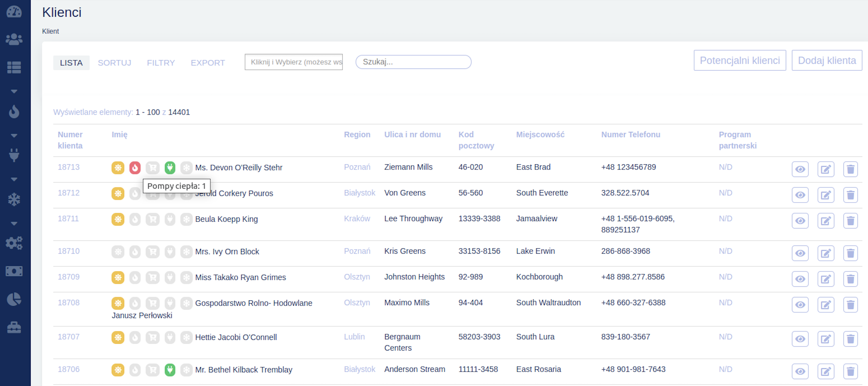Click the Klient breadcrumb
This screenshot has width=868, height=386.
[50, 31]
